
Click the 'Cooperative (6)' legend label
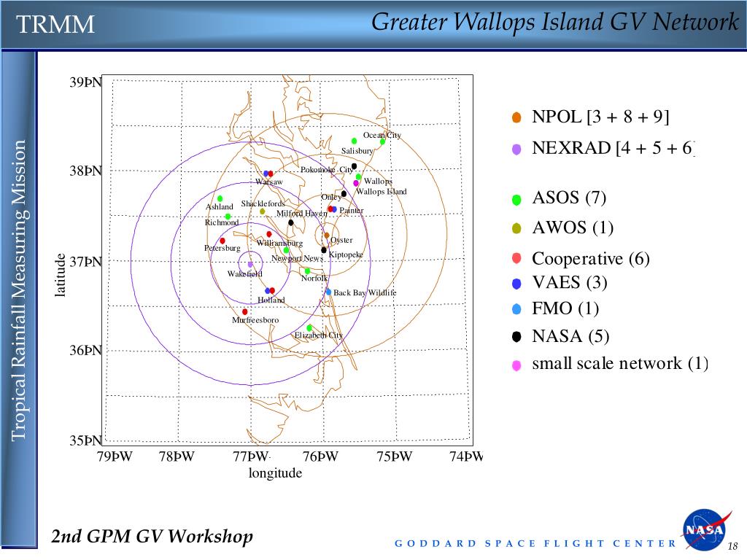(x=591, y=259)
